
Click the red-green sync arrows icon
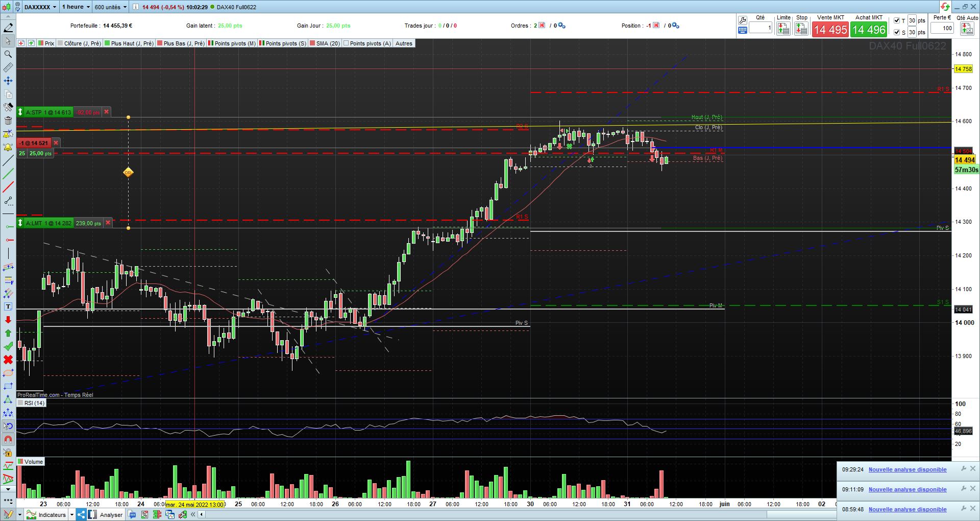click(945, 7)
